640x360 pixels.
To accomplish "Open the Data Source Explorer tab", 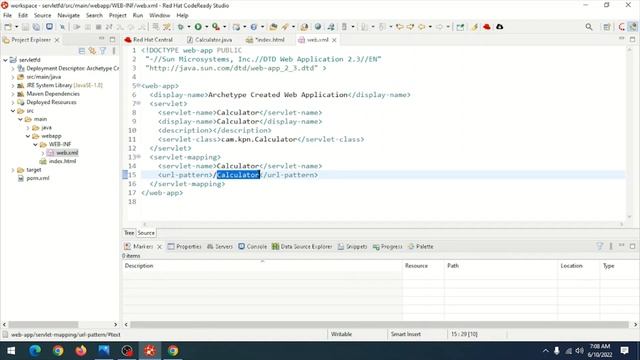I will (302, 247).
